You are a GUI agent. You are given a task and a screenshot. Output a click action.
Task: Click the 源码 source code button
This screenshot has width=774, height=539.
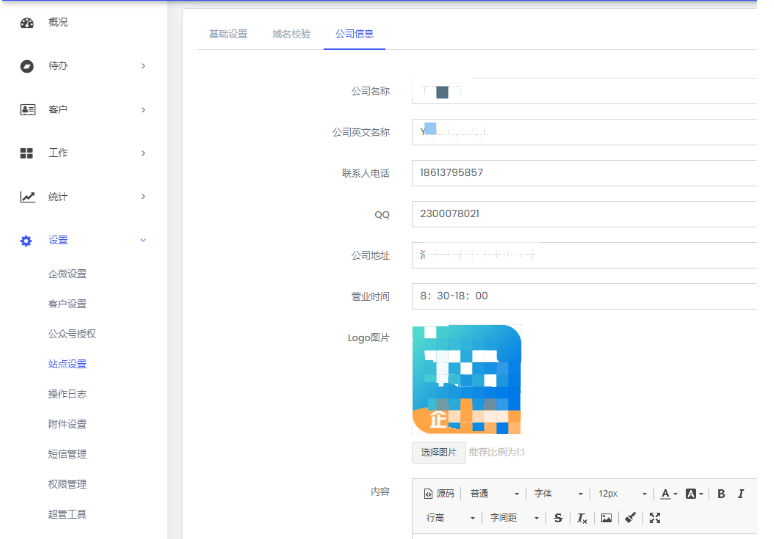pos(439,493)
